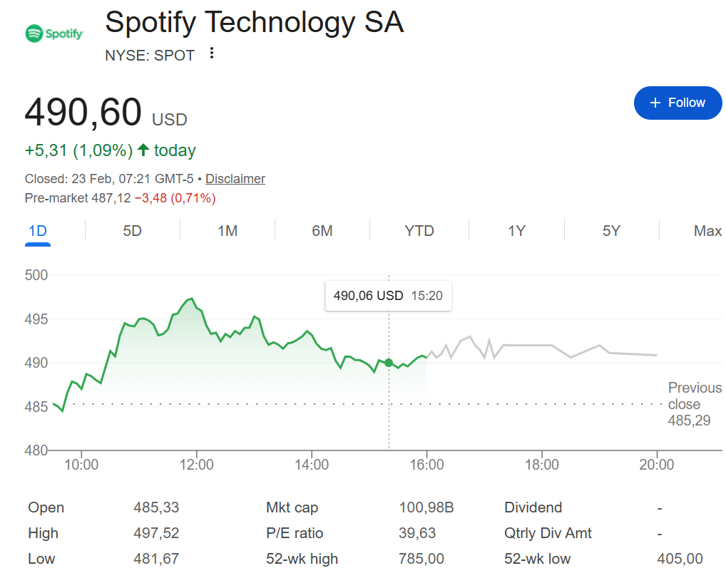Click the green up arrow next to today
This screenshot has width=726, height=588.
click(x=143, y=150)
